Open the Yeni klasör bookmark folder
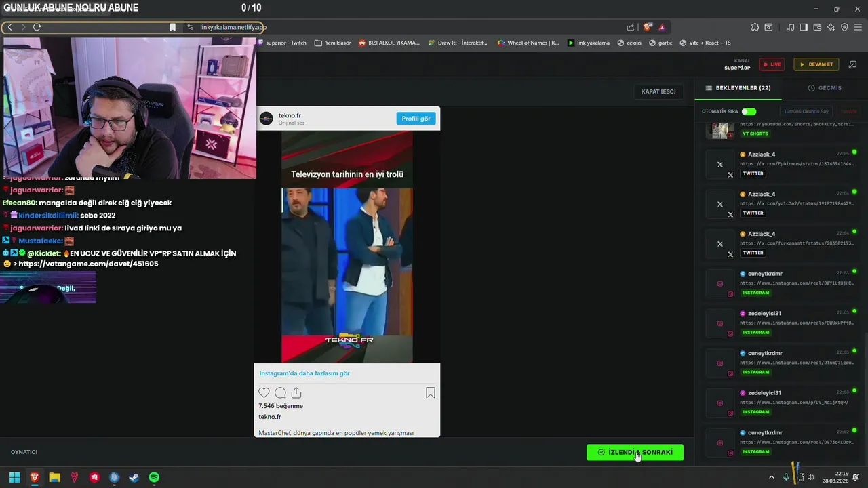The image size is (868, 488). [333, 43]
